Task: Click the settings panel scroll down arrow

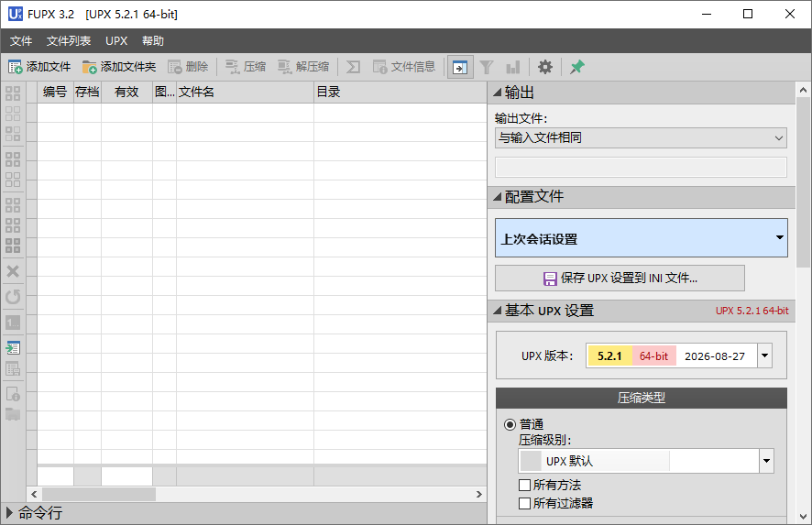Action: pos(803,517)
